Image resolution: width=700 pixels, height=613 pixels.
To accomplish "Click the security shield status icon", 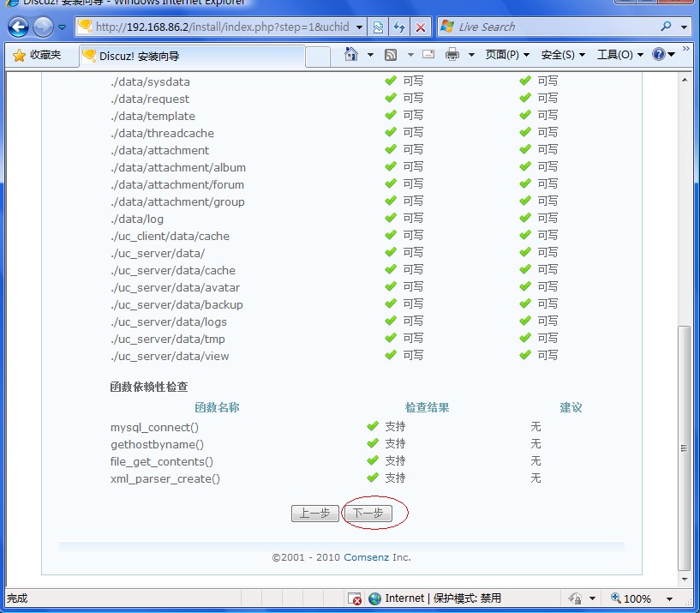I will (x=576, y=598).
